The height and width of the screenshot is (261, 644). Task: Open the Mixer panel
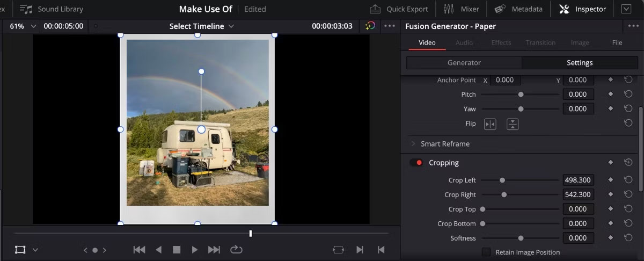tap(462, 9)
